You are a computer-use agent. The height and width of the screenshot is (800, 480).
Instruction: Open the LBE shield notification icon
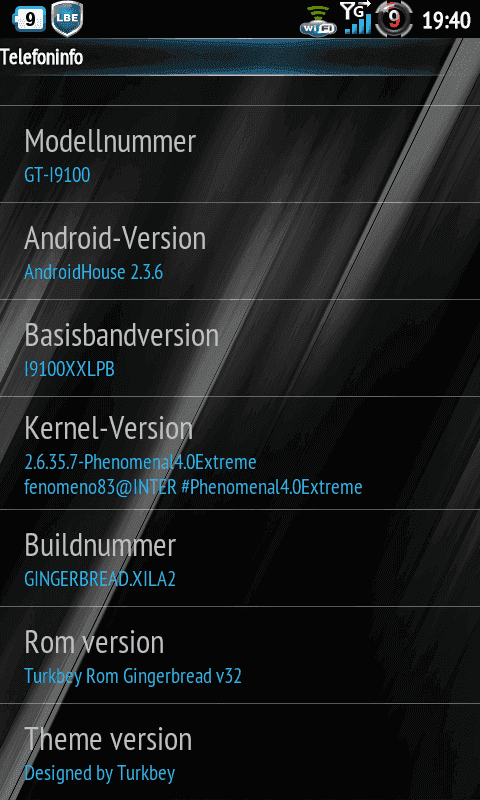pyautogui.click(x=67, y=19)
